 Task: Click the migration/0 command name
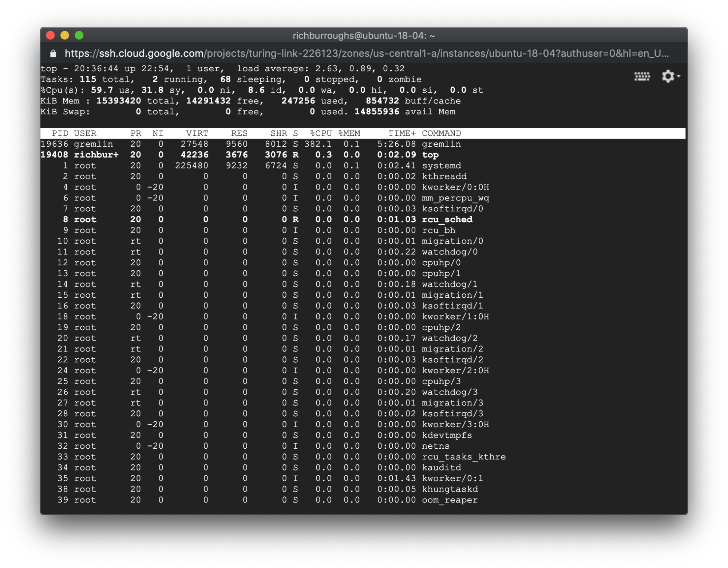452,241
